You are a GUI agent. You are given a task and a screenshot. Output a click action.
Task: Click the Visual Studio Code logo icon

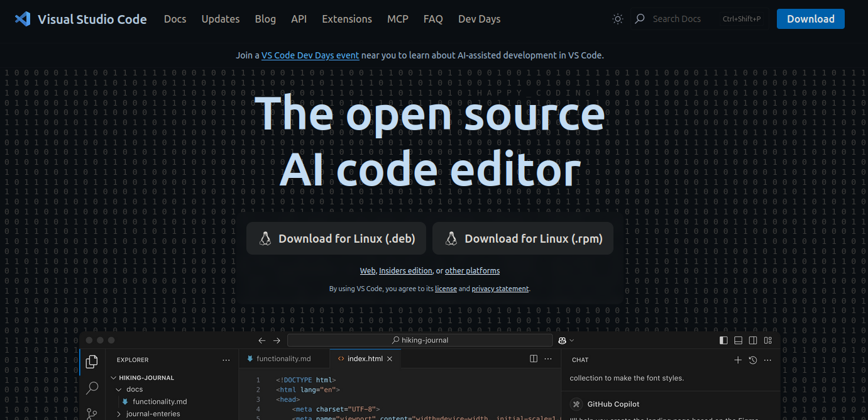tap(23, 19)
